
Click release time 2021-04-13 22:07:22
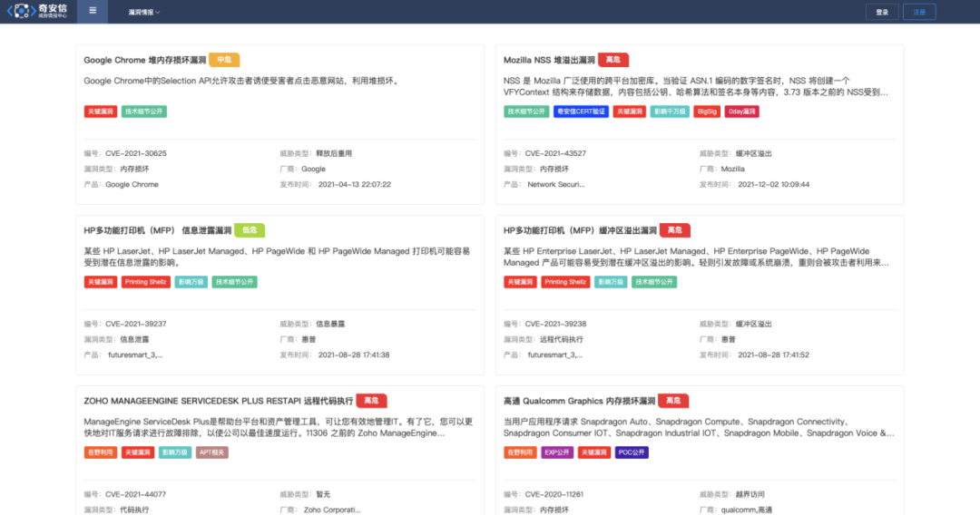point(355,184)
